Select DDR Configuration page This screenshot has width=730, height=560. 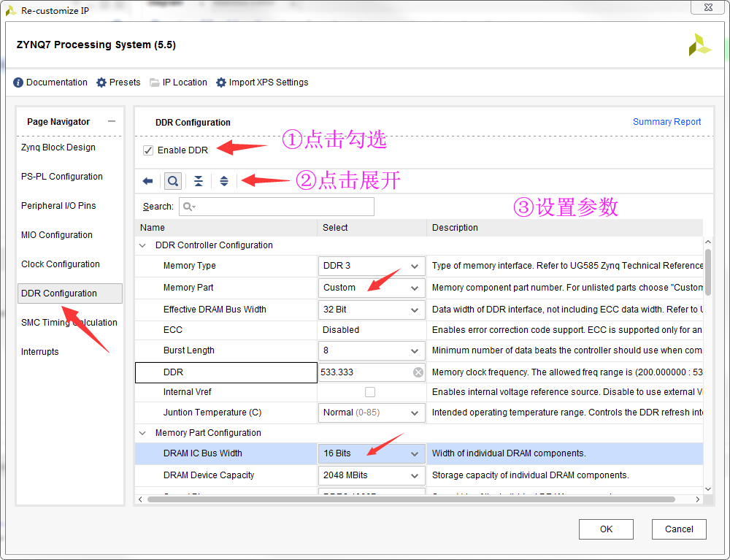[x=70, y=294]
